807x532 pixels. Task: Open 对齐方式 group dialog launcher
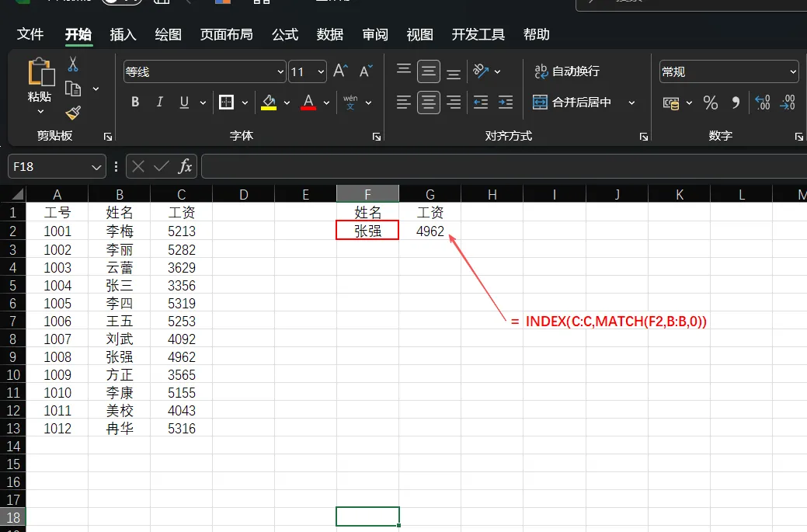[x=643, y=137]
